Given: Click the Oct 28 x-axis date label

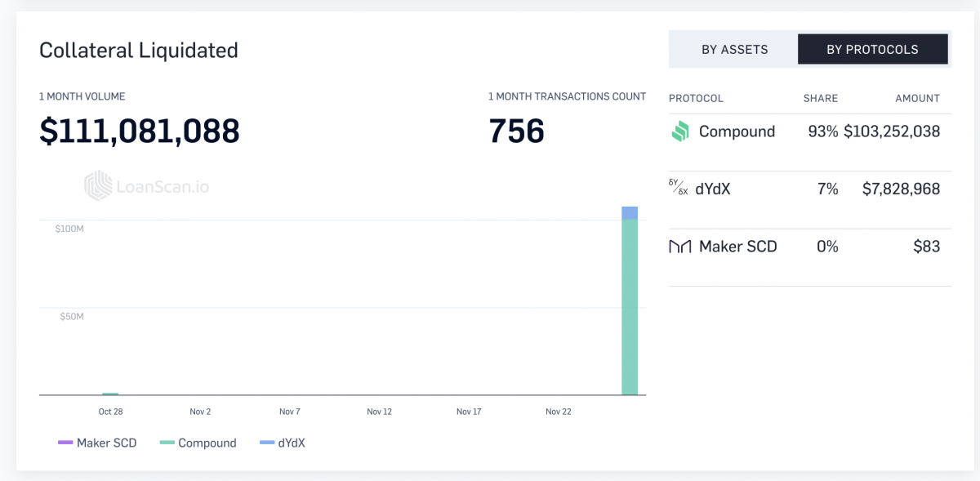Looking at the screenshot, I should pos(110,412).
